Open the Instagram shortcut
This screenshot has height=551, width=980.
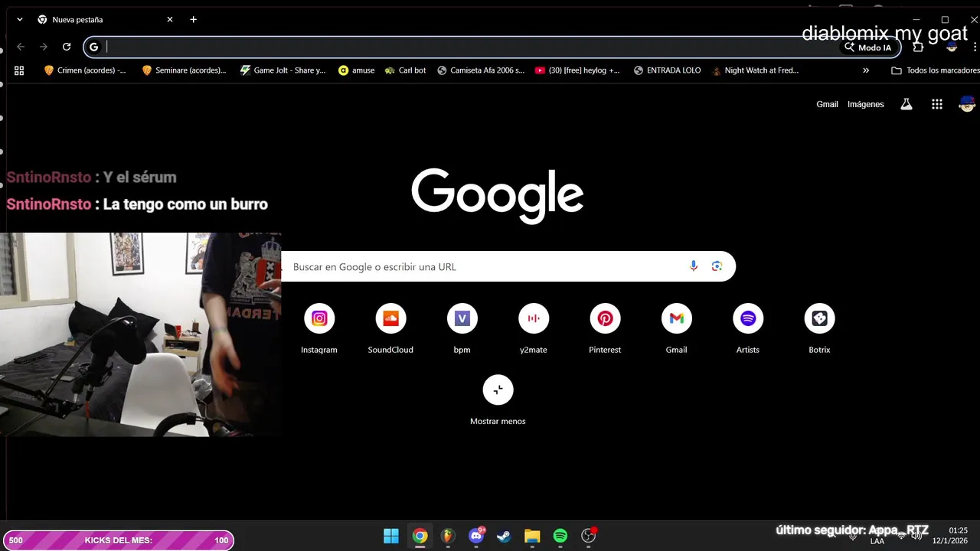(319, 329)
